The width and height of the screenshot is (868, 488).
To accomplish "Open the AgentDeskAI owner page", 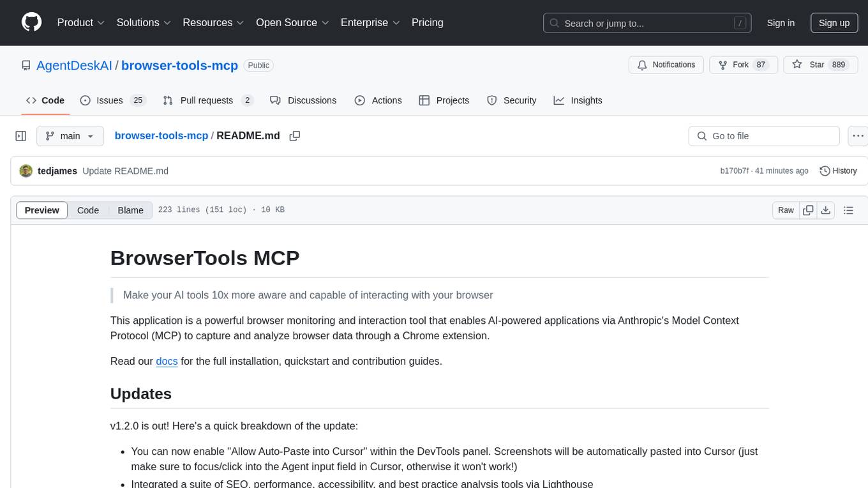I will pyautogui.click(x=74, y=65).
